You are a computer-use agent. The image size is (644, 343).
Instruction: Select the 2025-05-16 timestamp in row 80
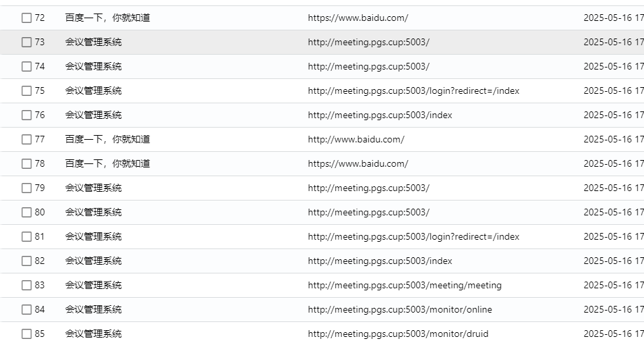[614, 212]
